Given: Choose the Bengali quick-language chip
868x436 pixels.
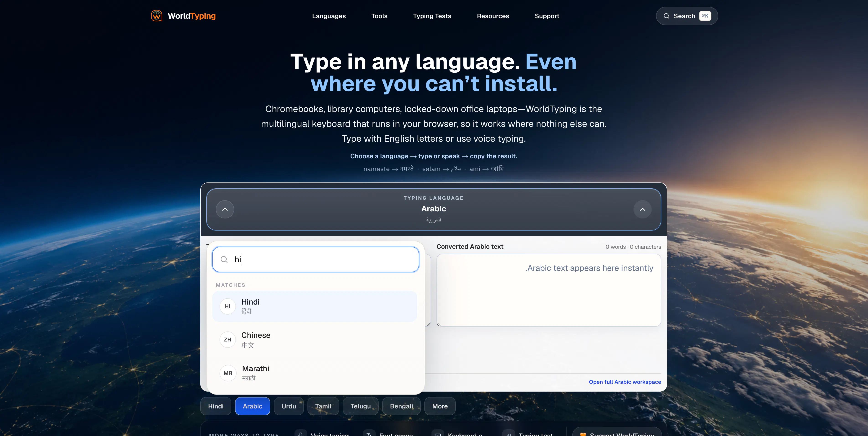Looking at the screenshot, I should (x=401, y=406).
